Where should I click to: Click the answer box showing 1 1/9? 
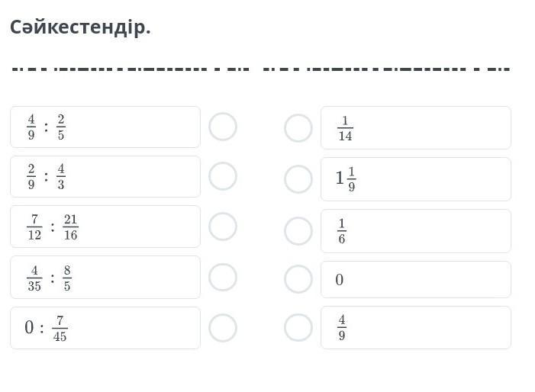pyautogui.click(x=416, y=179)
